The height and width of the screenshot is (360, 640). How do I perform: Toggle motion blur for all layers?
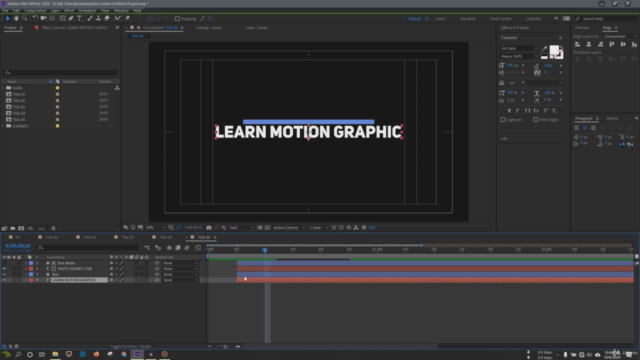point(187,248)
